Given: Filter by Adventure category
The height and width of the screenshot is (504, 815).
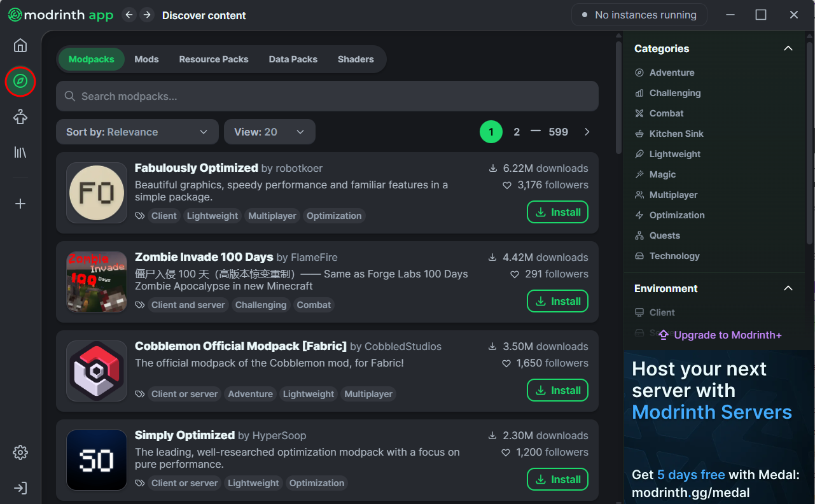Looking at the screenshot, I should [665, 73].
